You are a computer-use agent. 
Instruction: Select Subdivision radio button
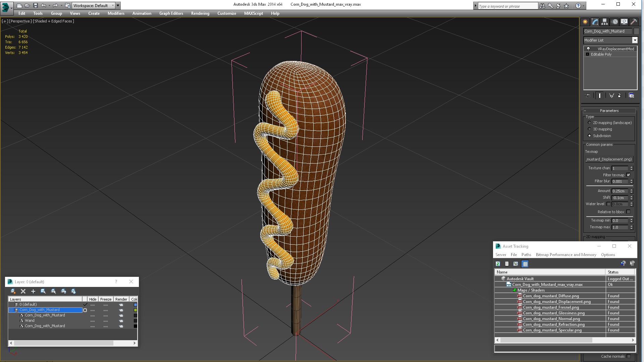589,136
